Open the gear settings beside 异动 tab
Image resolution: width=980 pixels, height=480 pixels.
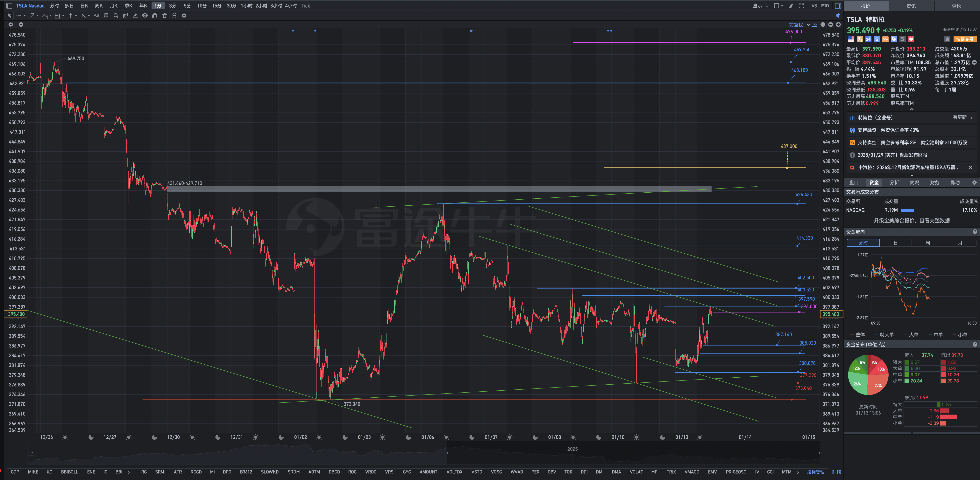point(974,183)
